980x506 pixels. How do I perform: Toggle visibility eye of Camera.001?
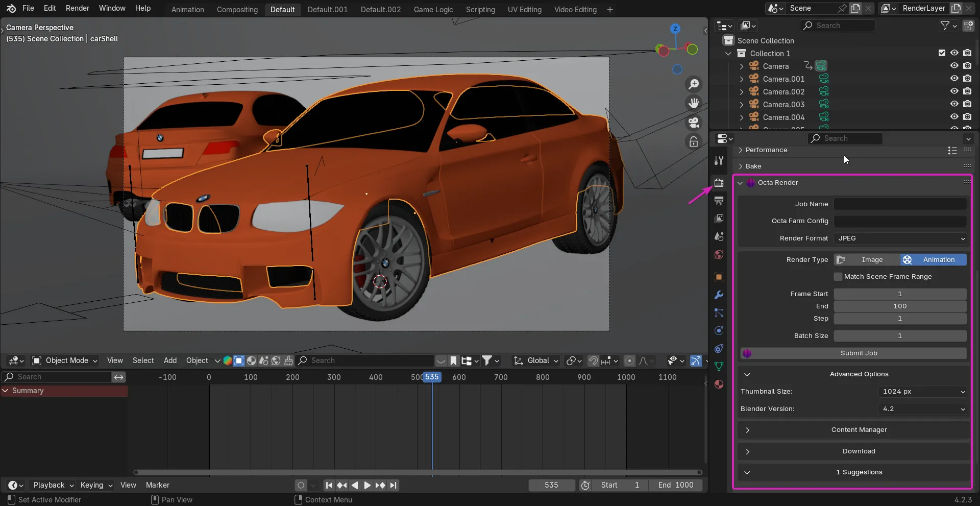(954, 78)
